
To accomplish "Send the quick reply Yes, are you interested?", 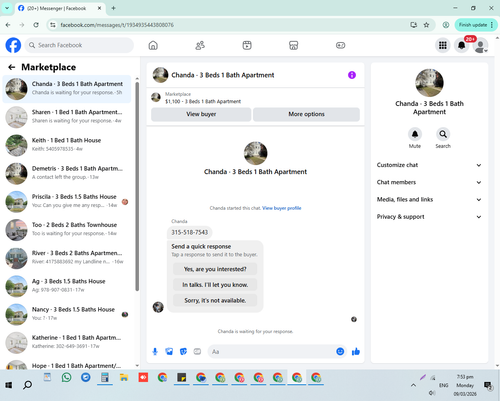I will [215, 269].
